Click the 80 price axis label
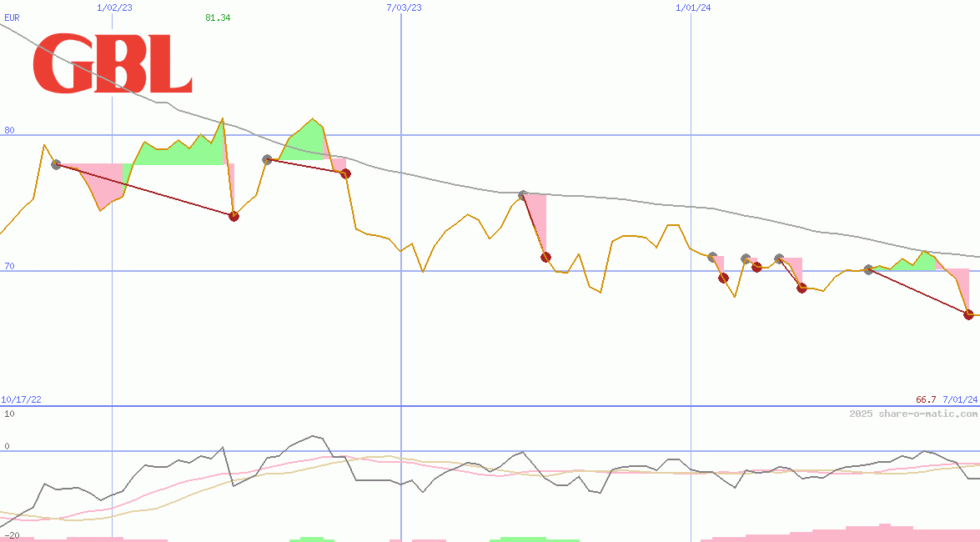980x542 pixels. (x=9, y=130)
